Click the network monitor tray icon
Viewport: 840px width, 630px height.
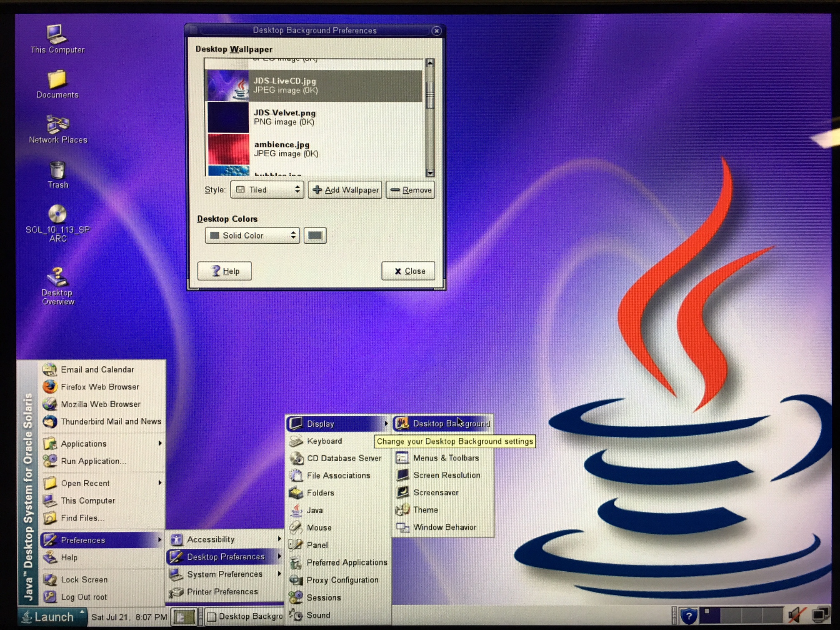[x=820, y=615]
